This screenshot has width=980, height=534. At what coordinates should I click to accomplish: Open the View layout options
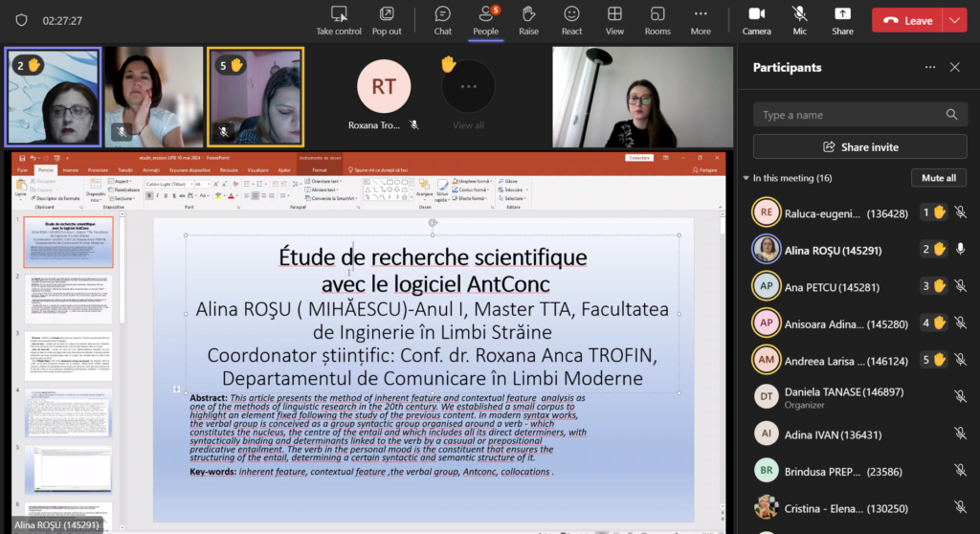point(614,20)
